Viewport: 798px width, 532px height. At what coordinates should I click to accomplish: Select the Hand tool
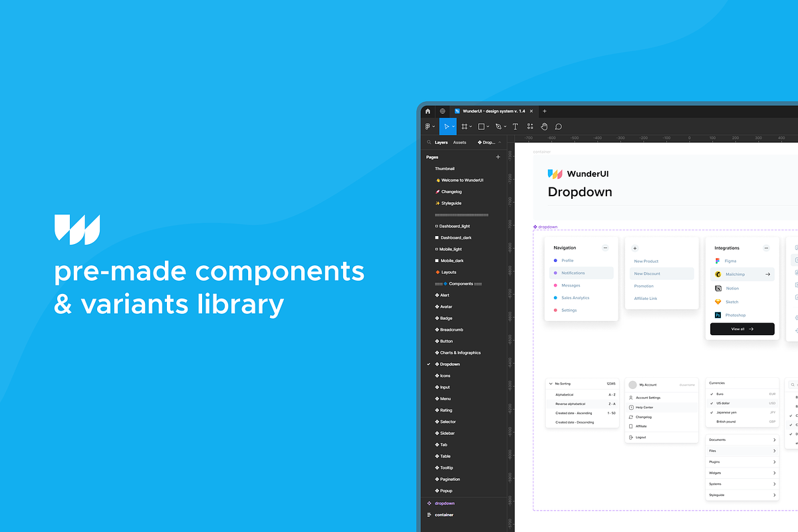(x=544, y=126)
